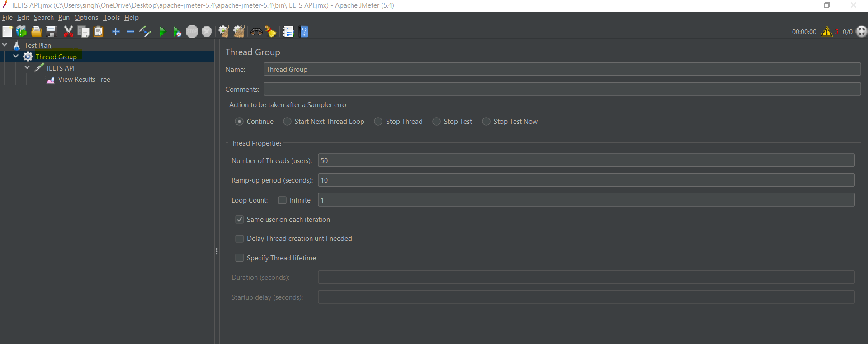Click the Clear All broom-and-gears icon
868x344 pixels.
239,32
